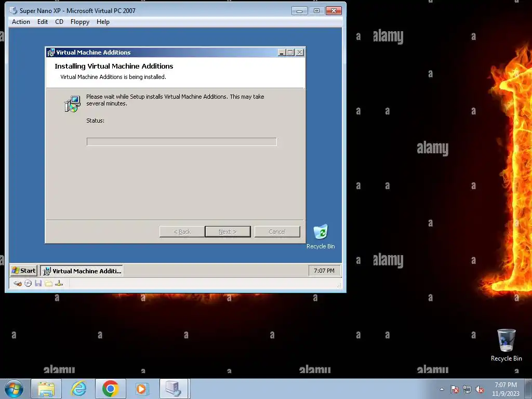Viewport: 532px width, 399px height.
Task: Launch Google Chrome from the taskbar
Action: [110, 389]
